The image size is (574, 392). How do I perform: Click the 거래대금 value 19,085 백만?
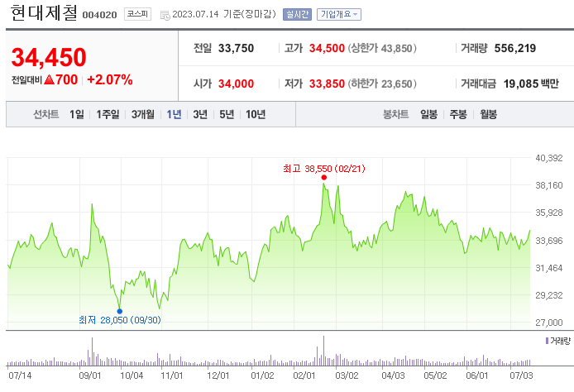[531, 84]
